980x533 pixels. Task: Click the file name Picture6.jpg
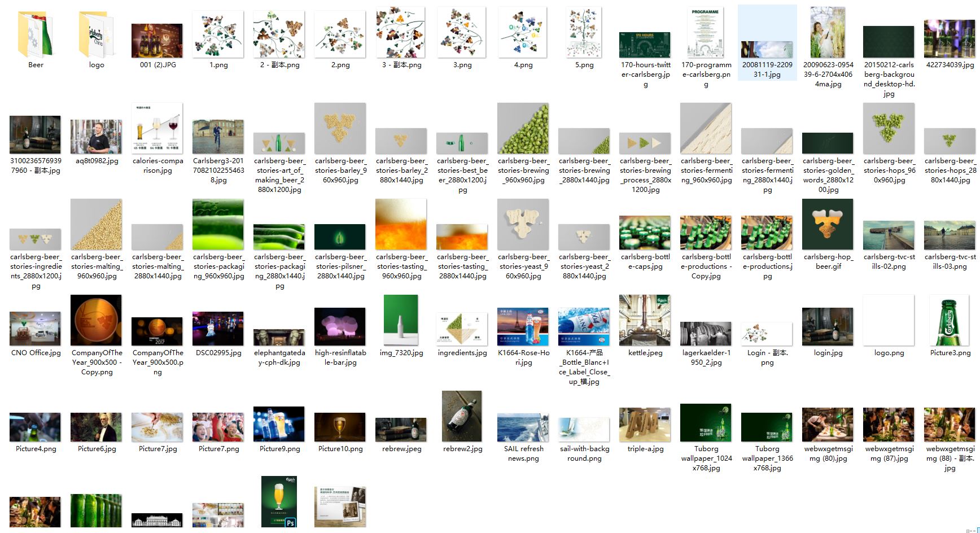[x=97, y=449]
